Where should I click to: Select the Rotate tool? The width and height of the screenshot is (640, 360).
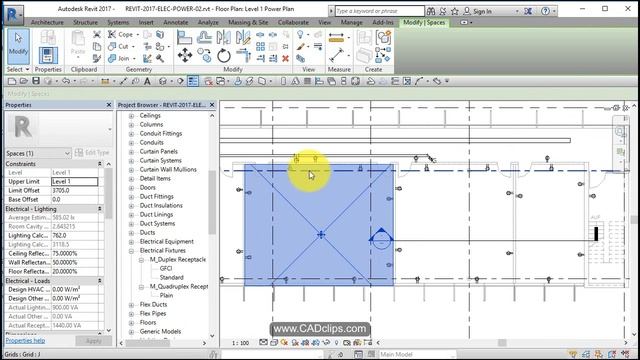tap(224, 56)
